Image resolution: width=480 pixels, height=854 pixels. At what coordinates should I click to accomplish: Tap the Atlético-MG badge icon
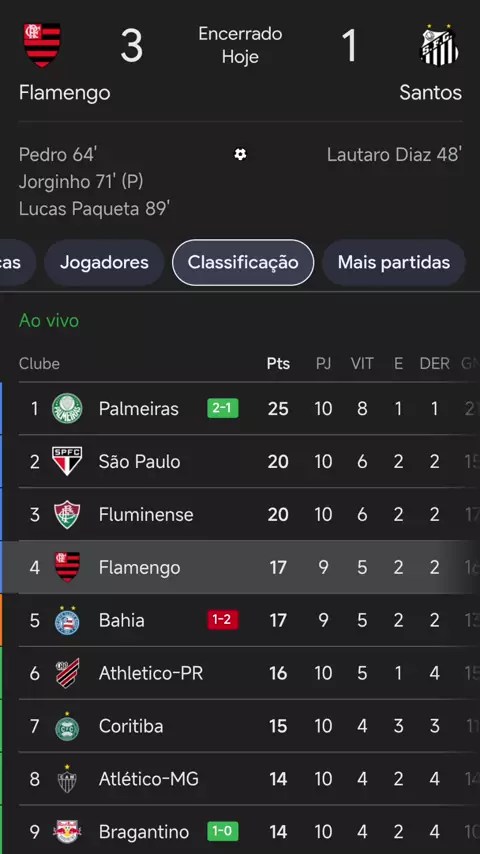pyautogui.click(x=67, y=779)
